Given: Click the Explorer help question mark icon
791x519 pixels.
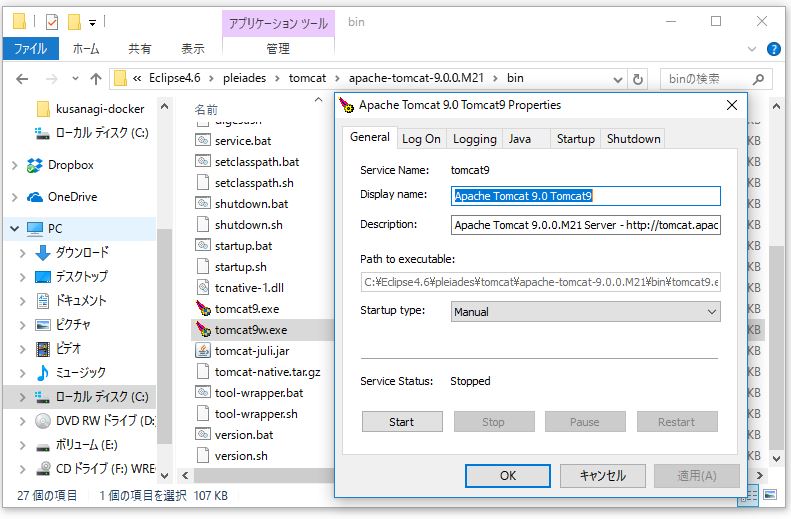Looking at the screenshot, I should (773, 49).
